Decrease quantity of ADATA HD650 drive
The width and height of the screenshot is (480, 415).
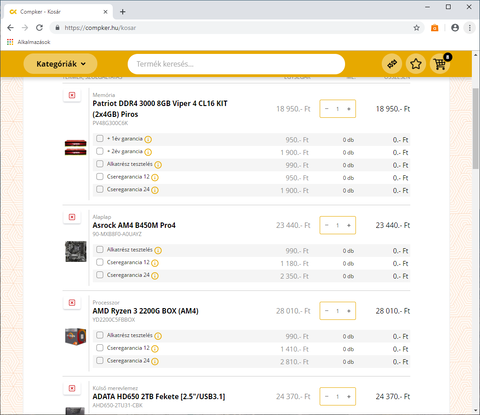pos(327,397)
